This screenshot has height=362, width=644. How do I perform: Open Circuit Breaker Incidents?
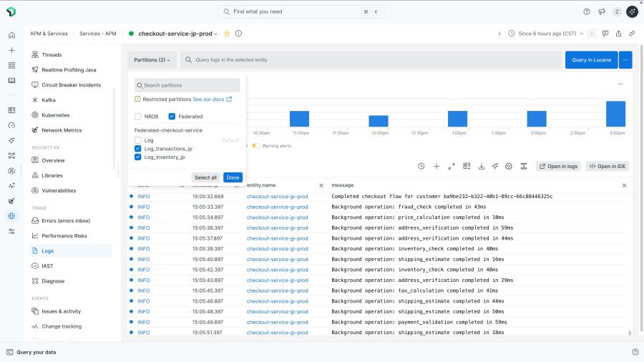point(71,85)
